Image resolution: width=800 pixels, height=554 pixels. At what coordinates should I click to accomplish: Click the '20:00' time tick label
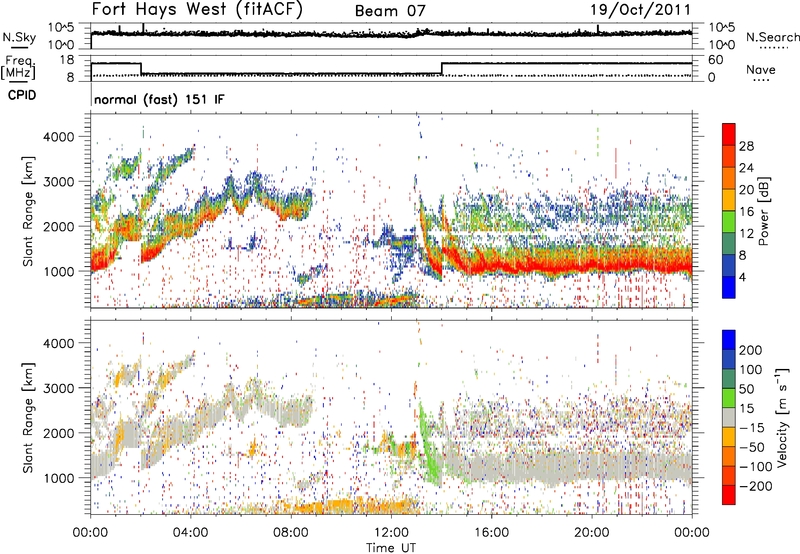[x=592, y=533]
